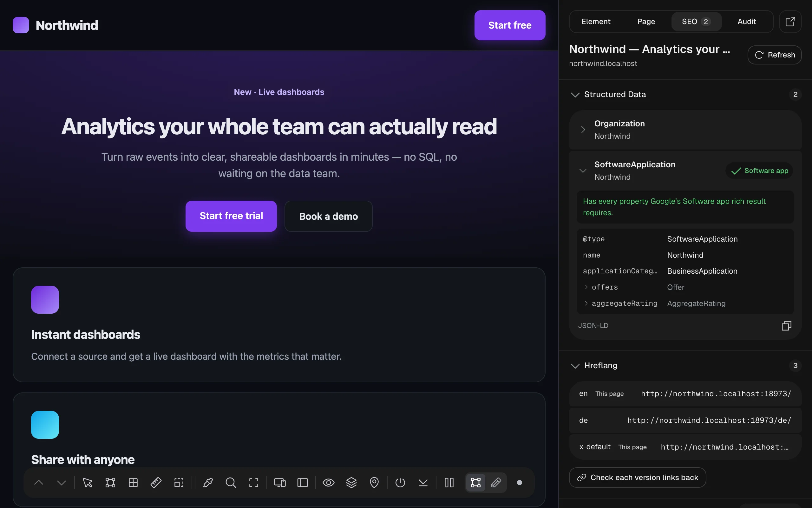
Task: Click the Start free header button
Action: 510,25
